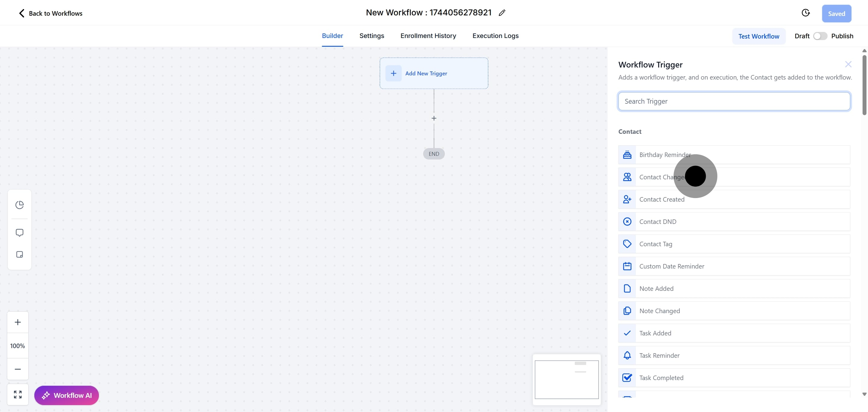Click the plus node to add an action
The image size is (868, 412).
[434, 118]
